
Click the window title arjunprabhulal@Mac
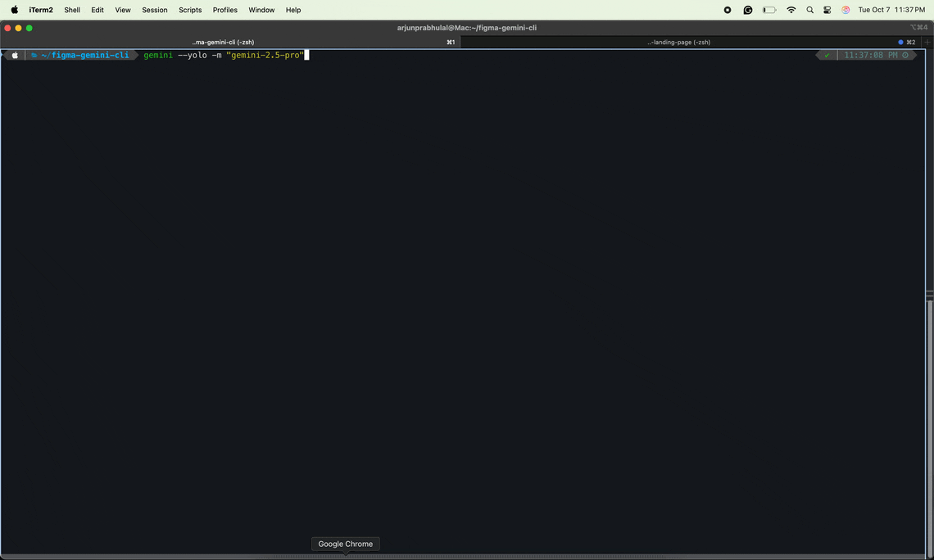[466, 28]
